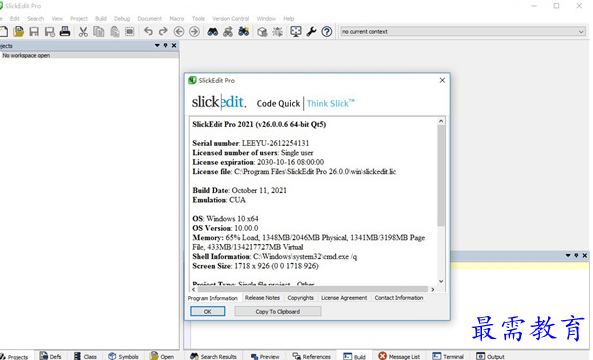
Task: Open a file with the folder icon
Action: pyautogui.click(x=19, y=31)
